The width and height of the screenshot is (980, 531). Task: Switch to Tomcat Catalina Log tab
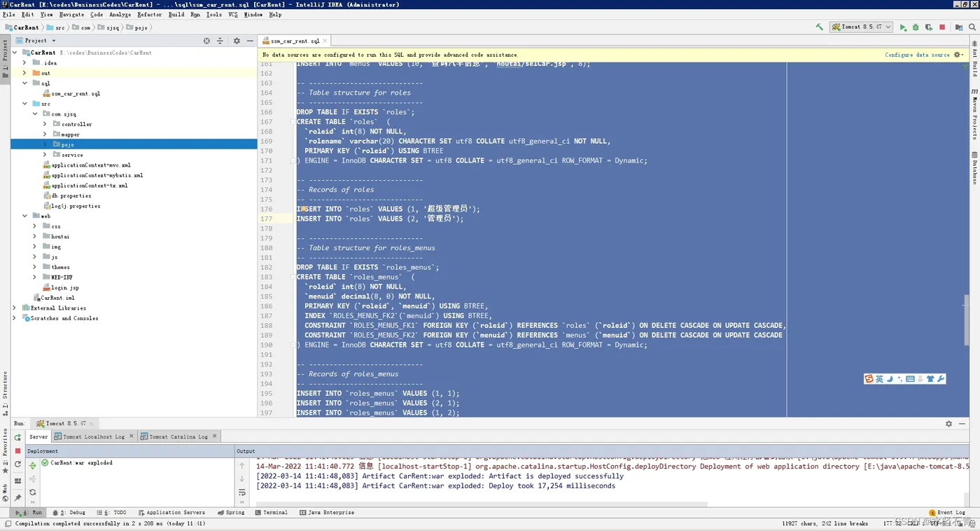178,436
